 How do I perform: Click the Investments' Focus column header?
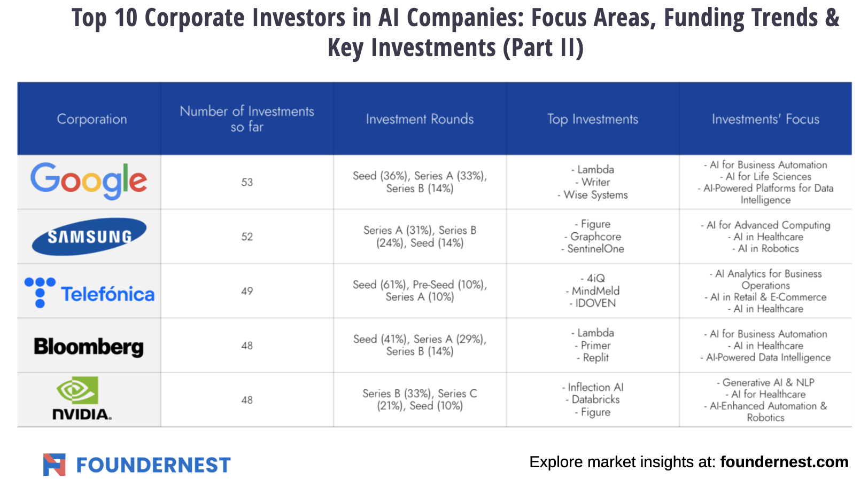765,119
